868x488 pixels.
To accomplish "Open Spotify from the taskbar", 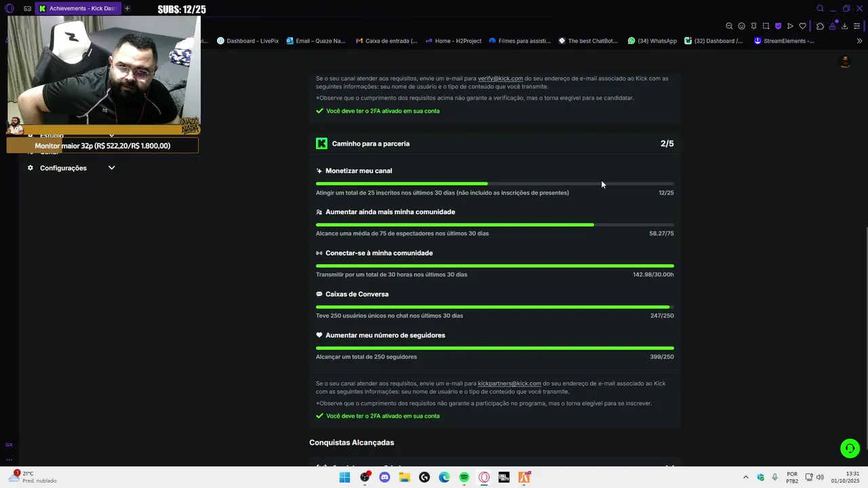I will click(464, 477).
